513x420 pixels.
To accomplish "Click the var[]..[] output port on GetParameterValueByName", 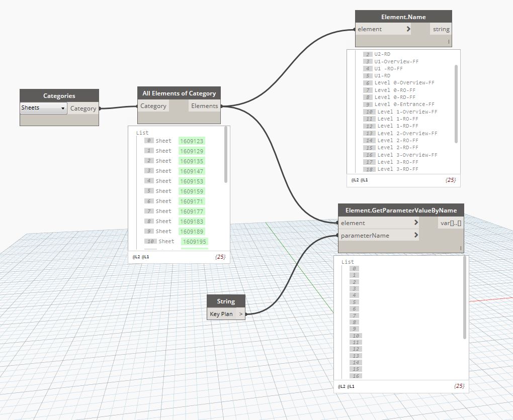I will [450, 223].
